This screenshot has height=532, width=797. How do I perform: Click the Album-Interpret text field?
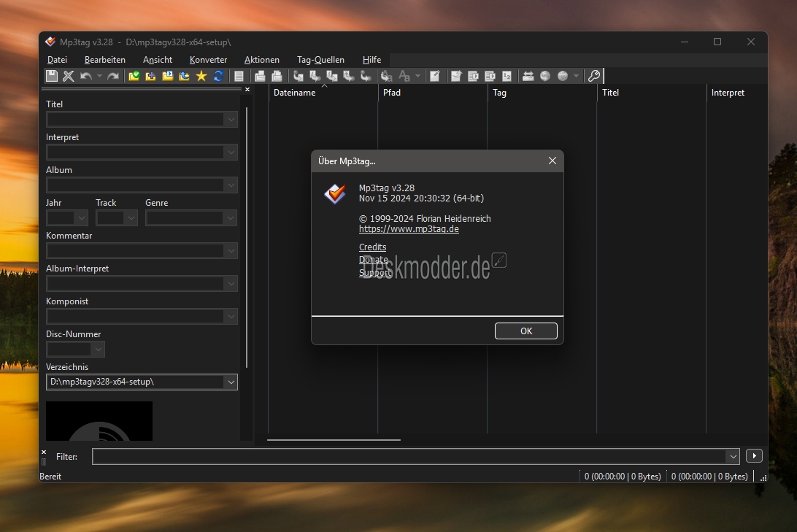tap(135, 284)
